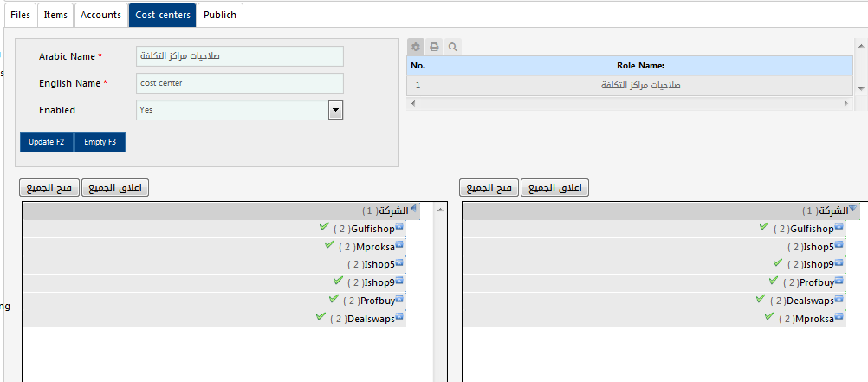Click the print icon above the roles grid

pyautogui.click(x=434, y=47)
